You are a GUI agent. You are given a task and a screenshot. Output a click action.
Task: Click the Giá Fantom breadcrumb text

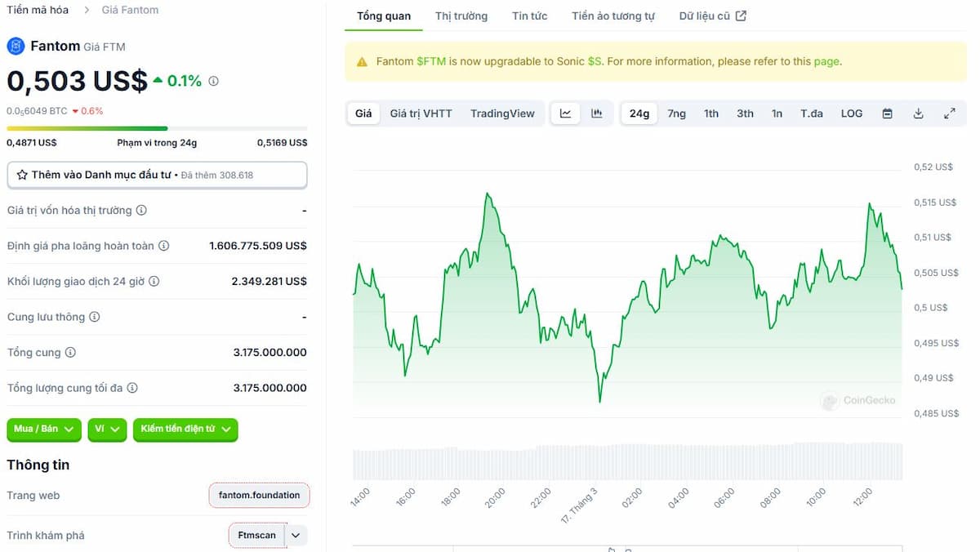click(x=131, y=10)
